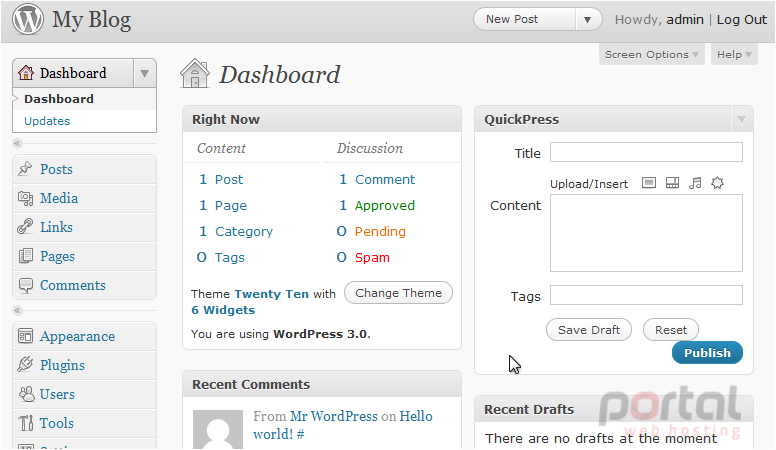Click the Dashboard house icon in sidebar
776x450 pixels.
tap(26, 73)
